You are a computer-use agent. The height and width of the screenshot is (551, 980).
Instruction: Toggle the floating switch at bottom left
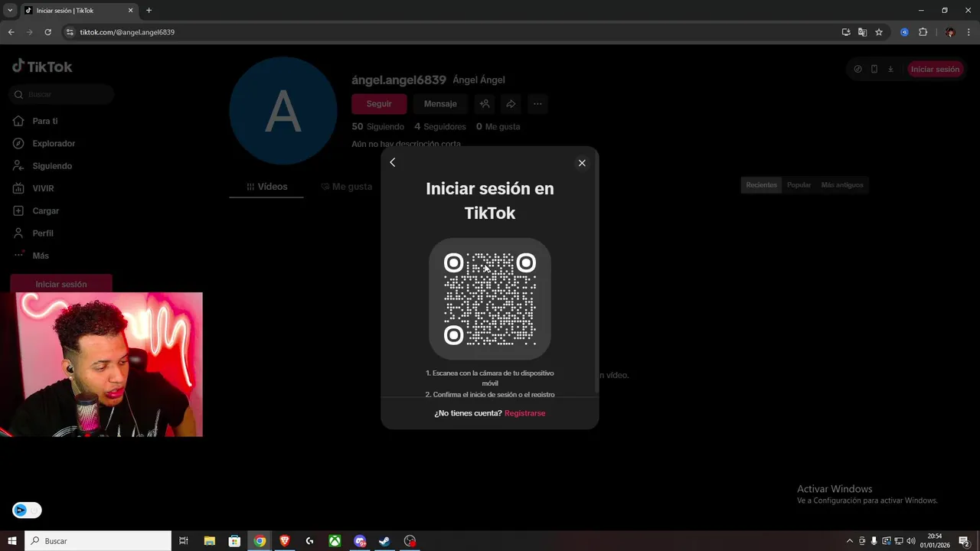[x=27, y=510]
